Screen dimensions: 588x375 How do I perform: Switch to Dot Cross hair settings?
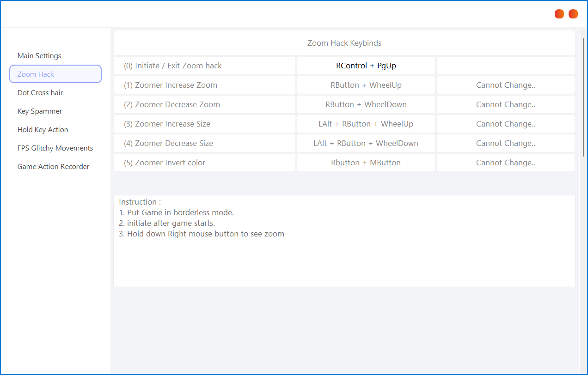pos(40,93)
